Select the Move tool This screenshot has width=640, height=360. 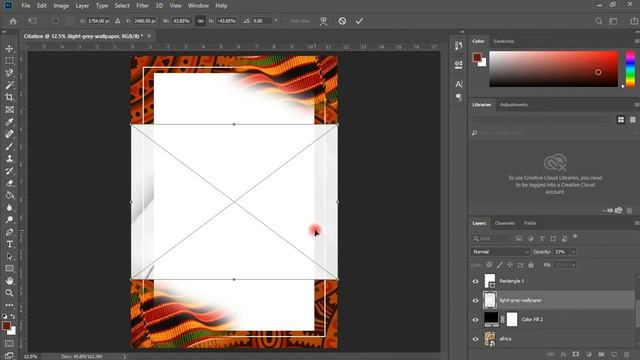[9, 49]
